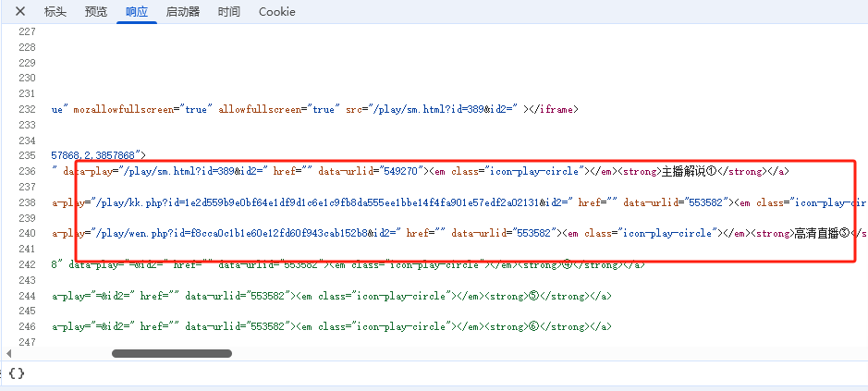Open the 预览 tab
The width and height of the screenshot is (868, 391).
tap(96, 12)
